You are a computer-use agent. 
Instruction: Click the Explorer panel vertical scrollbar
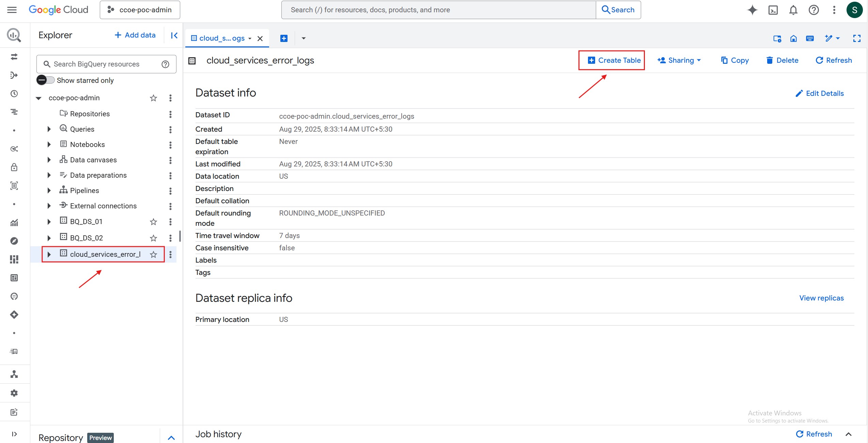click(x=180, y=236)
